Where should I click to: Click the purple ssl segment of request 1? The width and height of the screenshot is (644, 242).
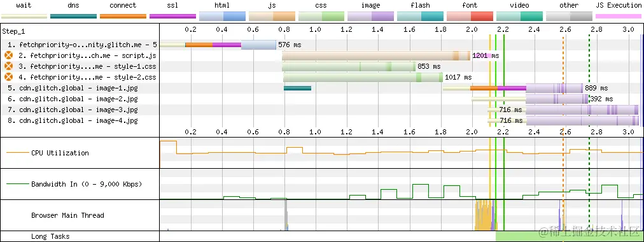pos(227,45)
